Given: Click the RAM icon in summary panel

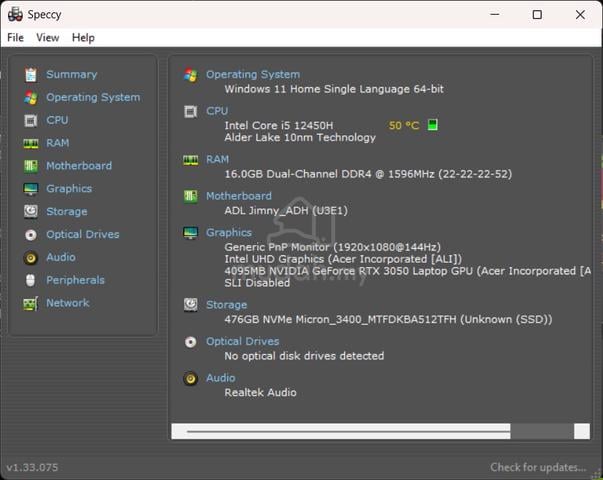Looking at the screenshot, I should click(190, 160).
